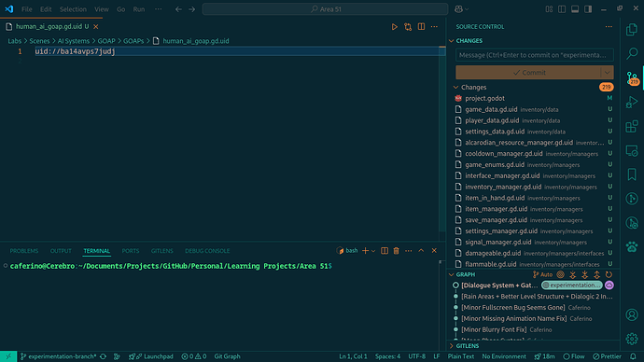Open new terminal profile dropdown arrow
Viewport: 644px width, 362px height.
[x=373, y=251]
